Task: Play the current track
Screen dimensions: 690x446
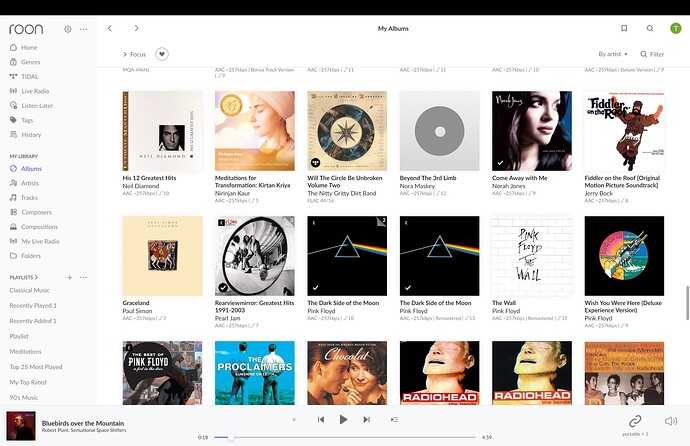Action: pos(343,420)
